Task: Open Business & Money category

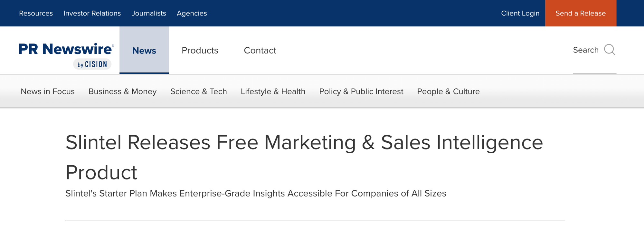Action: (122, 91)
